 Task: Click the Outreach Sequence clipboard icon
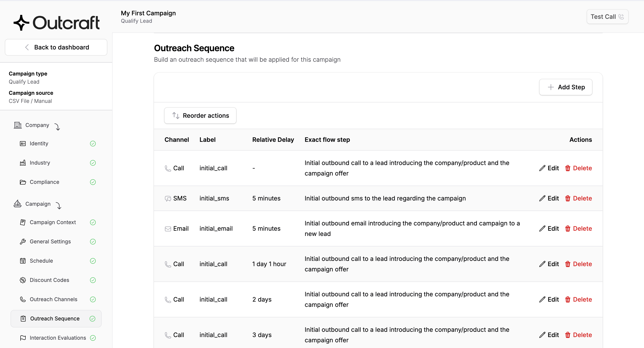(x=23, y=318)
